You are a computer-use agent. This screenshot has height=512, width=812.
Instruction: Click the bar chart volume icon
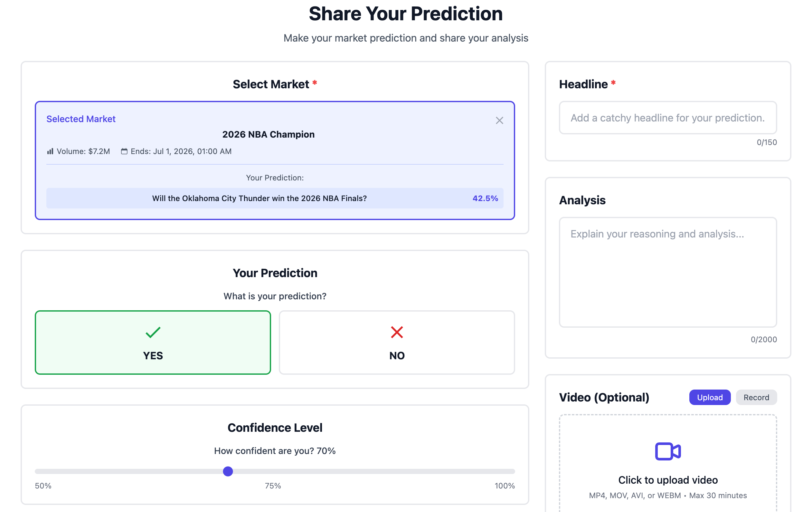(x=50, y=151)
